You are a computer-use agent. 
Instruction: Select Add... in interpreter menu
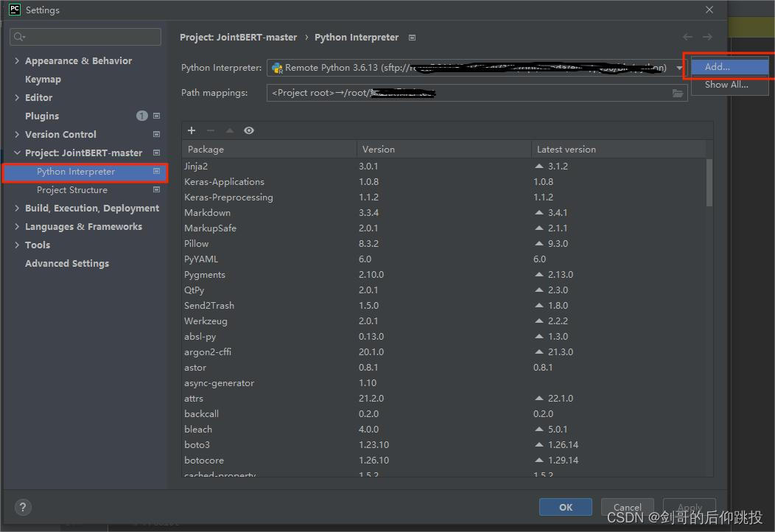(x=729, y=67)
